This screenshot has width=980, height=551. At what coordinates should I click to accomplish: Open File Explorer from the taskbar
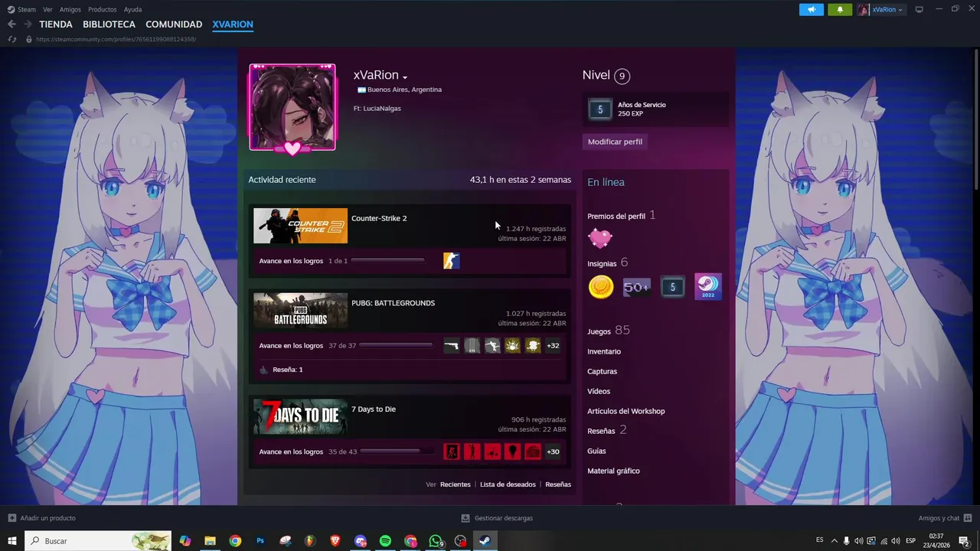pos(210,541)
